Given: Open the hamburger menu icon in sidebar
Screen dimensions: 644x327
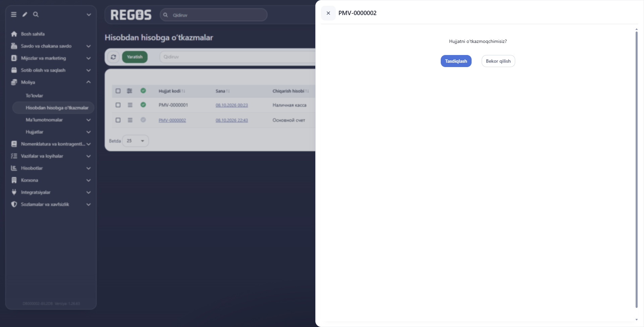Looking at the screenshot, I should tap(14, 14).
